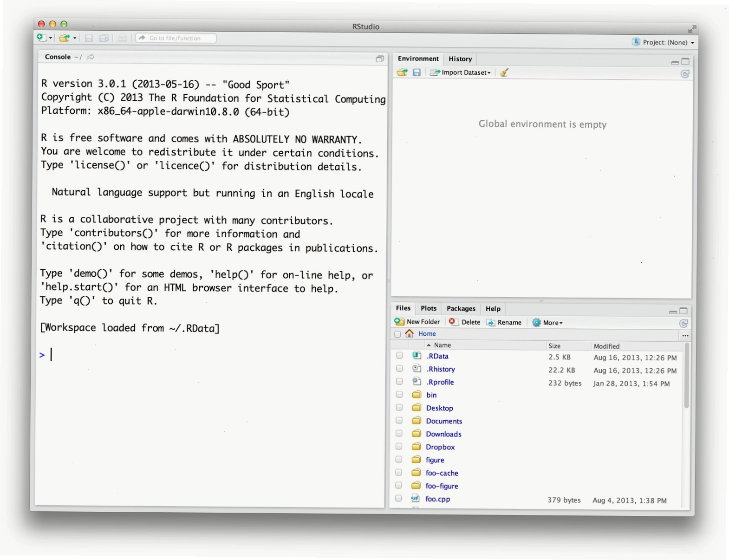This screenshot has height=560, width=729.
Task: Click the view working directory arrow in Console
Action: tap(91, 57)
